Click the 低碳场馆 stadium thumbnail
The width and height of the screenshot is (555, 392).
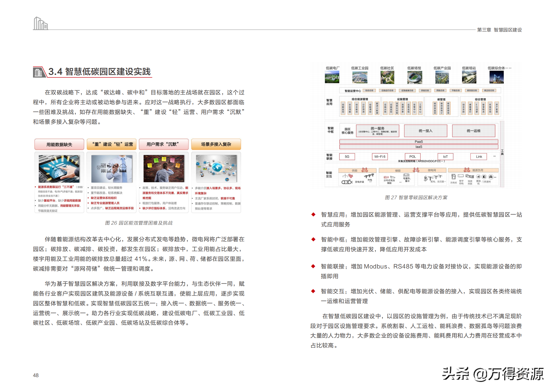point(415,77)
